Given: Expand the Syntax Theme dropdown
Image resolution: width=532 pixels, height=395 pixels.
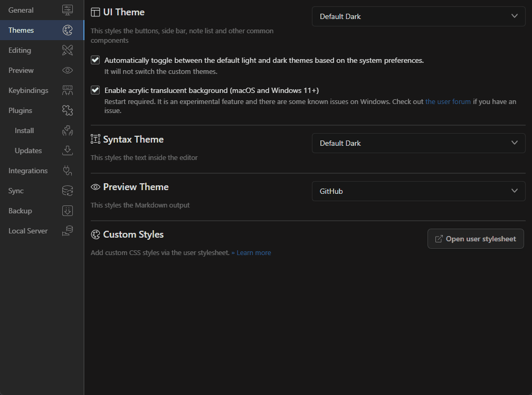Looking at the screenshot, I should 419,143.
